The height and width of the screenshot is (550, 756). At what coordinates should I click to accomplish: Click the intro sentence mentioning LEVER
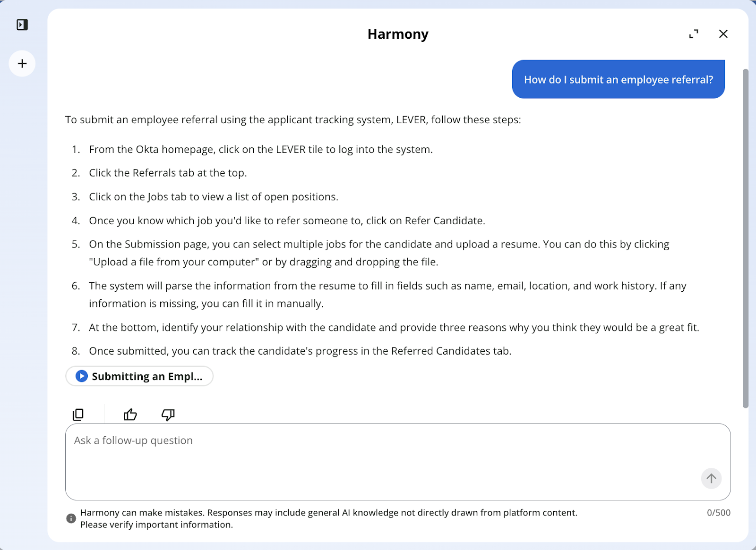coord(293,119)
